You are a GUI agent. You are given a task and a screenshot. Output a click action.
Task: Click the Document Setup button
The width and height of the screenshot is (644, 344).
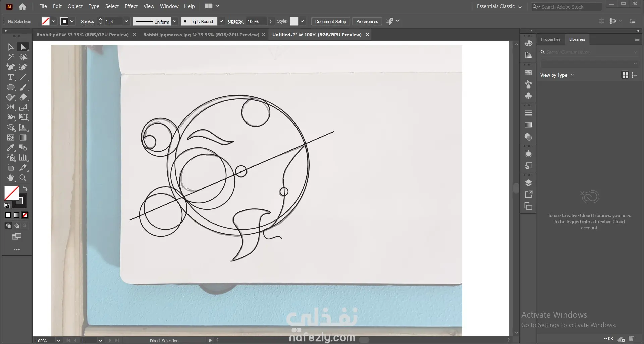[x=330, y=21]
